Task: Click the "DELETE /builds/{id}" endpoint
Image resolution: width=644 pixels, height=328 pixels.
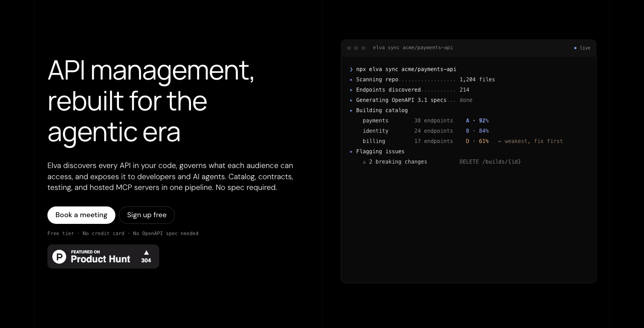Action: (490, 162)
